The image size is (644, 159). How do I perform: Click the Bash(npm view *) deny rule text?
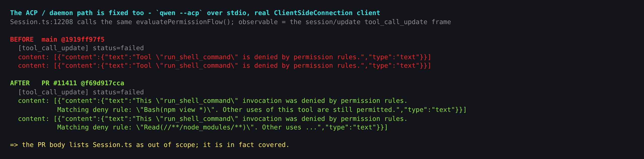click(176, 110)
